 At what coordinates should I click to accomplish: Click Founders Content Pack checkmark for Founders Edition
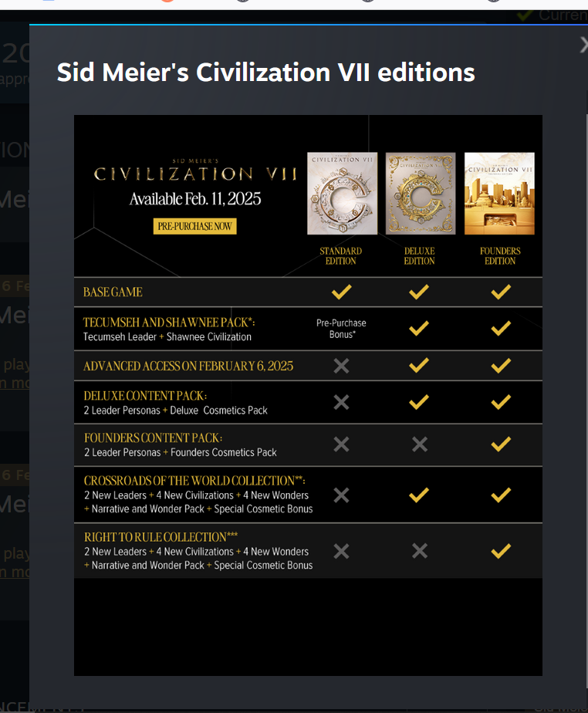pos(501,444)
